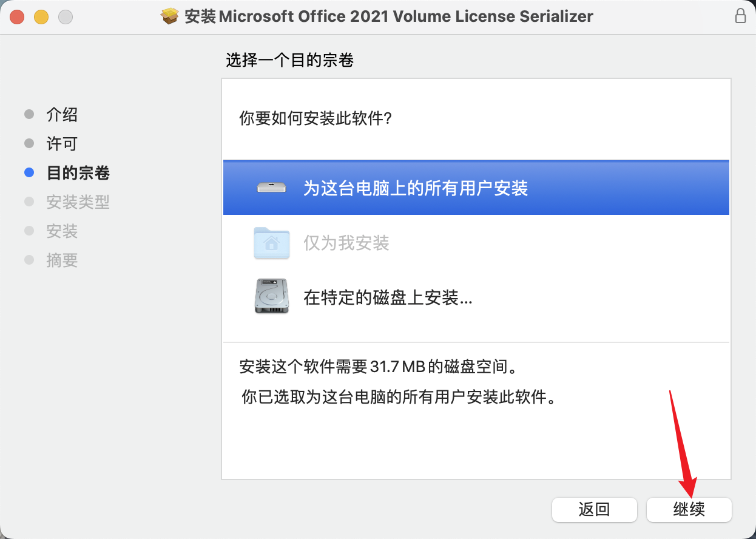
Task: Select the 摘要 step in sidebar
Action: (62, 260)
